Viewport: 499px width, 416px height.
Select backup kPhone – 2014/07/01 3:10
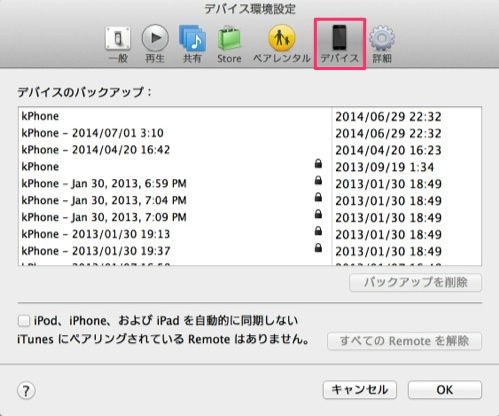[250, 133]
